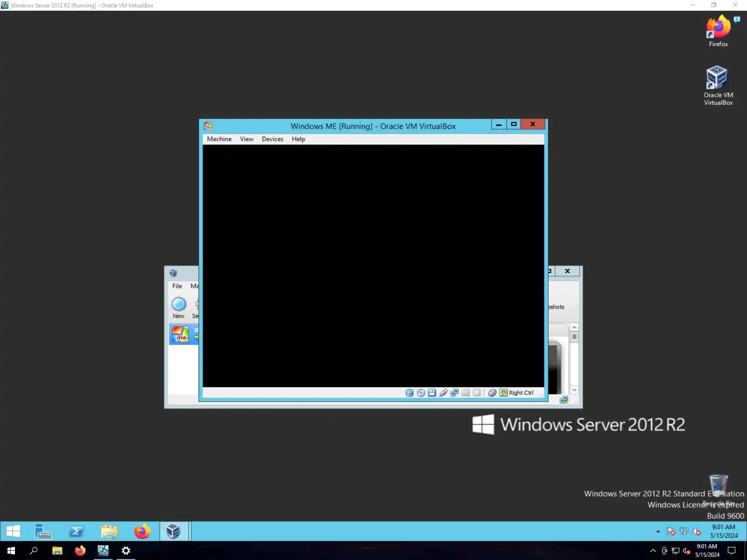Click muted speaker in guest system tray
This screenshot has height=560, width=747.
tap(697, 531)
